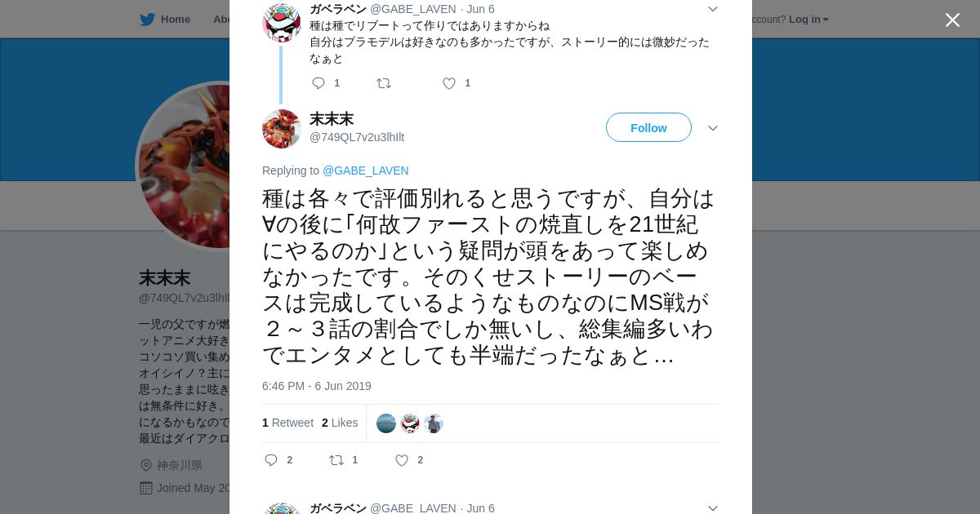Like the main tweet with heart icon

click(402, 460)
